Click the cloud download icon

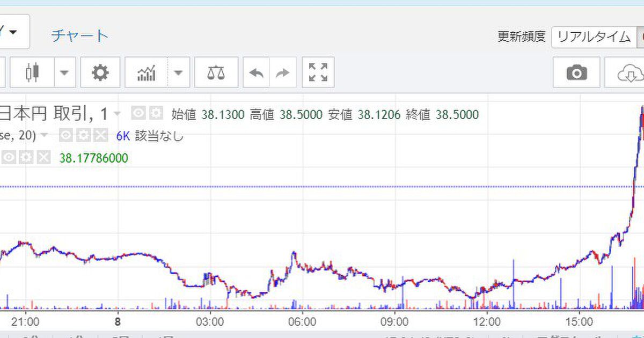pos(629,72)
